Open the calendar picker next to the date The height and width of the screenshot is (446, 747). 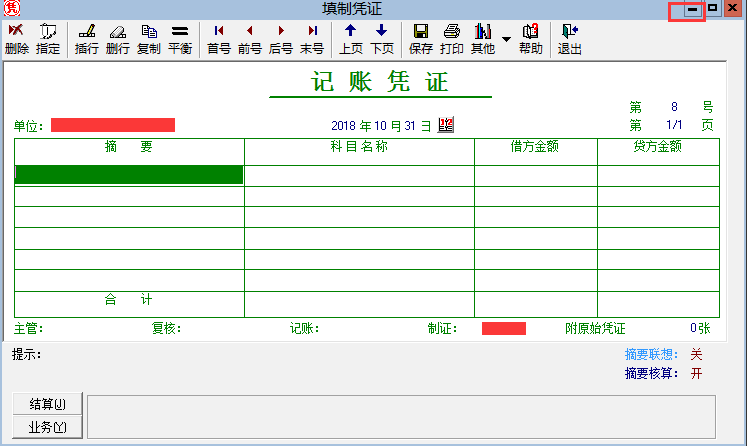pyautogui.click(x=446, y=125)
